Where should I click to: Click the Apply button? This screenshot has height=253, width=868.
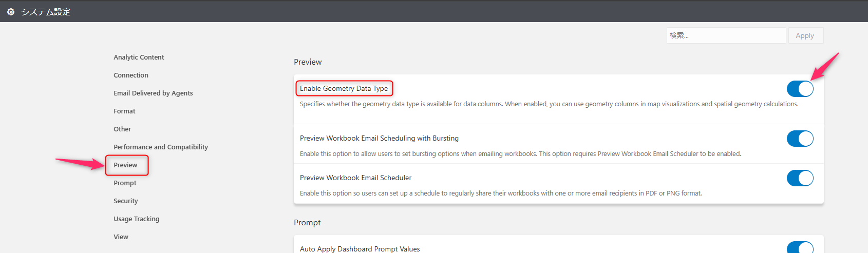pos(805,35)
